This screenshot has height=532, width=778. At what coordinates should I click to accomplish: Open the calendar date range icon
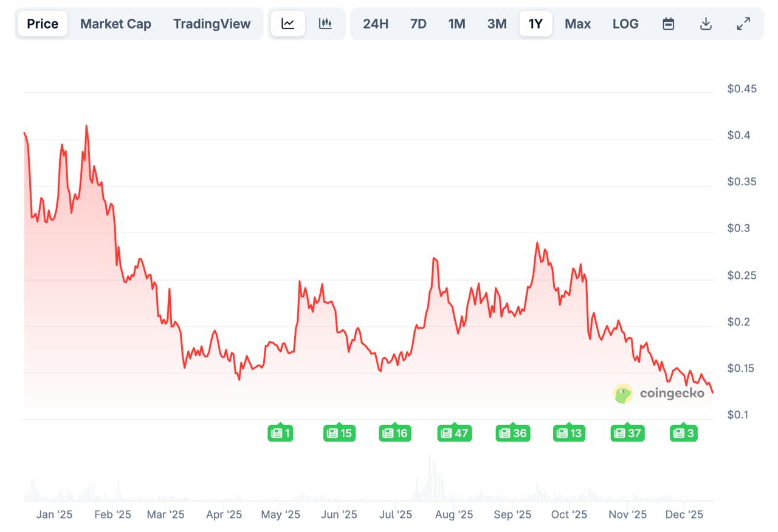pyautogui.click(x=668, y=24)
